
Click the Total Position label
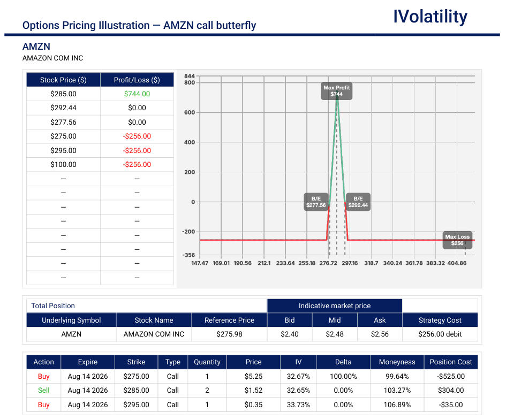53,306
